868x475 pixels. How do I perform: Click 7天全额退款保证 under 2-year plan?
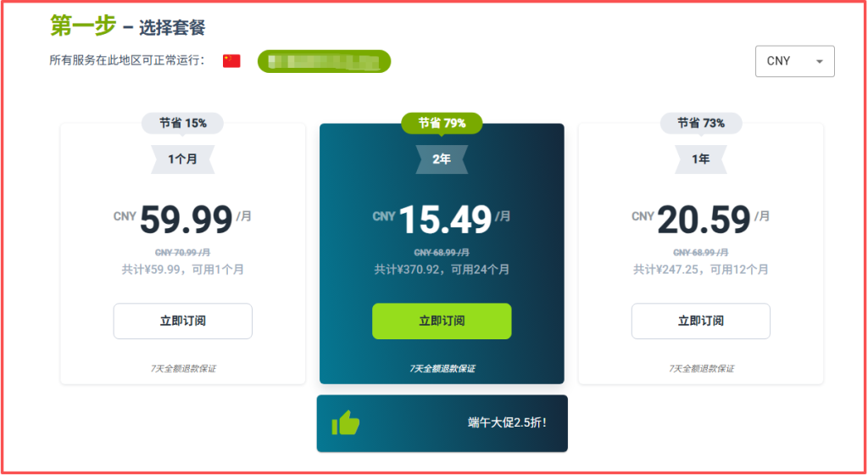click(442, 369)
